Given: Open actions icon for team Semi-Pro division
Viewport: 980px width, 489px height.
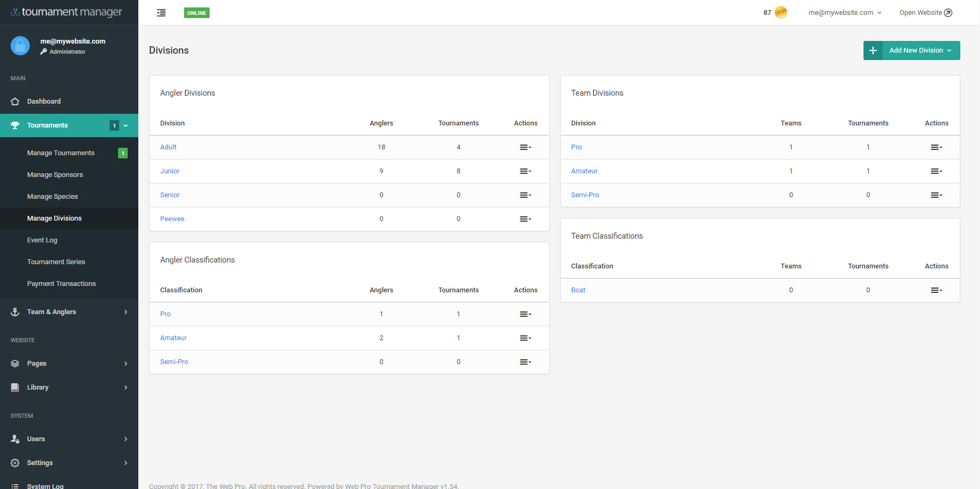Looking at the screenshot, I should pos(936,195).
